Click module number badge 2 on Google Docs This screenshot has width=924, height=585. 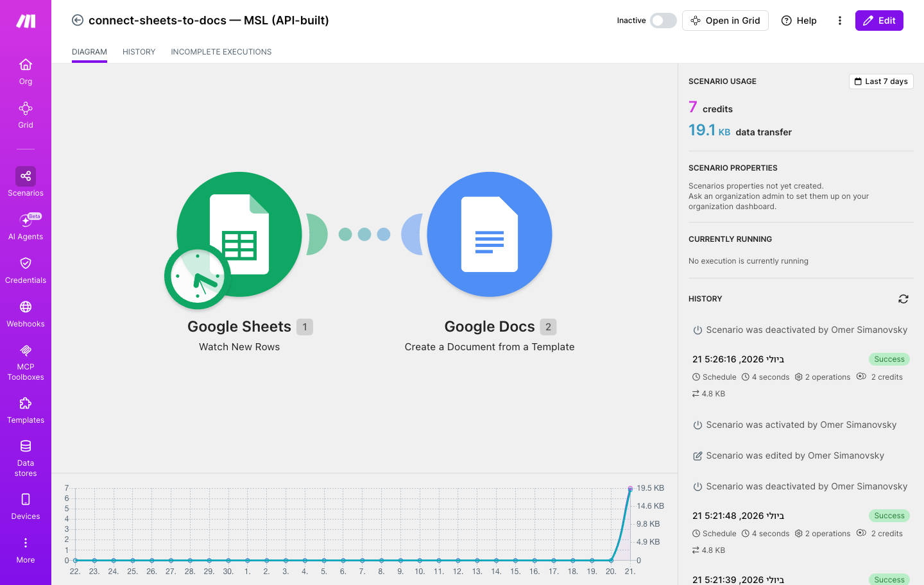click(548, 327)
